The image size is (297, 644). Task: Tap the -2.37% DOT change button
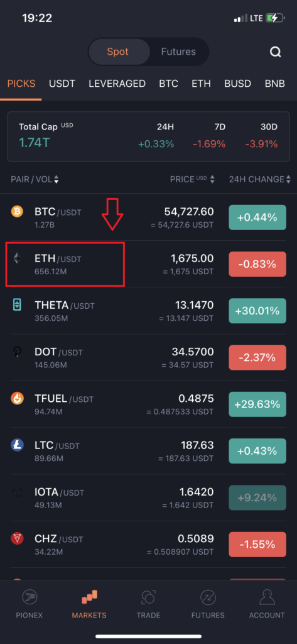257,358
